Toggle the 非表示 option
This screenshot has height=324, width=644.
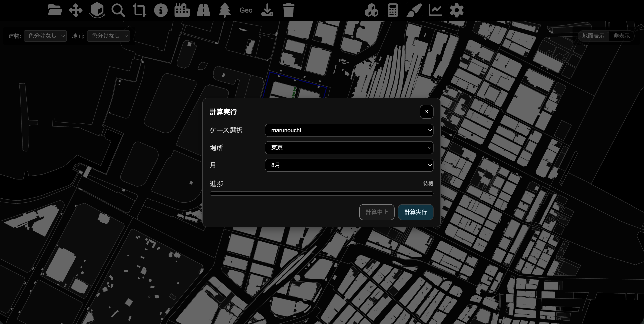point(621,36)
